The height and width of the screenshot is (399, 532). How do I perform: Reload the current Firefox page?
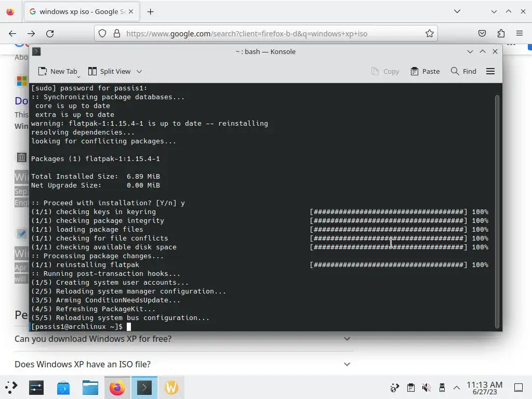[50, 34]
